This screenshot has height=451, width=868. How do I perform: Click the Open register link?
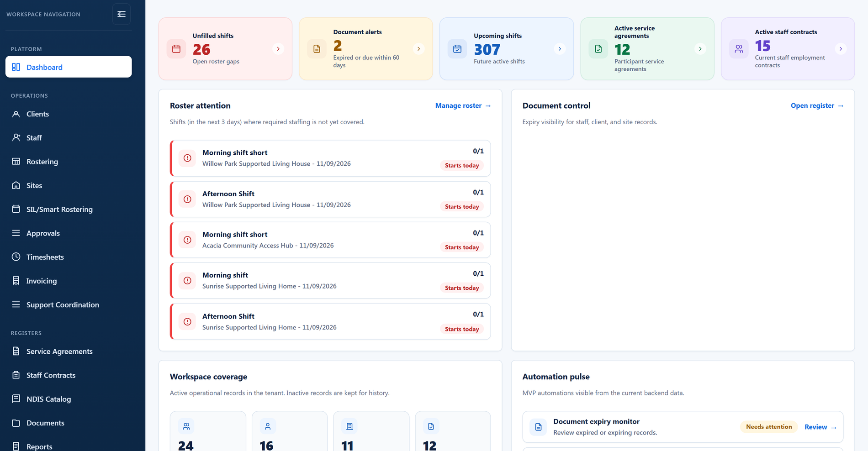click(x=817, y=105)
